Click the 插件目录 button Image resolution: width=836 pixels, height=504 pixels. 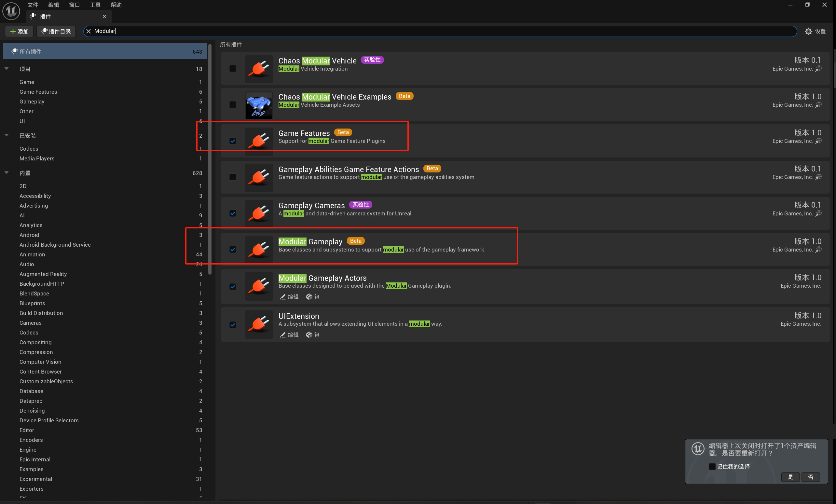(x=56, y=32)
